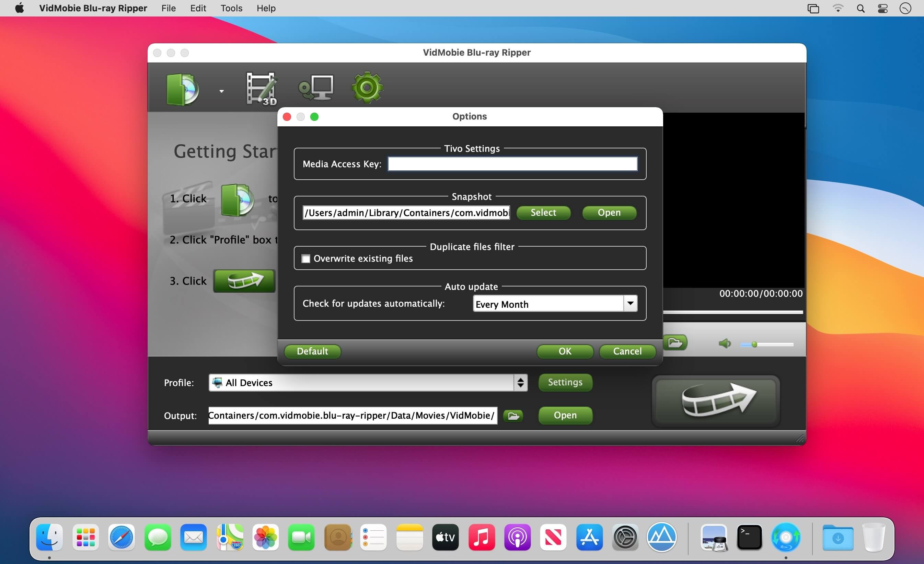Open the snapshot folder icon under the preview
The image size is (924, 564).
674,342
